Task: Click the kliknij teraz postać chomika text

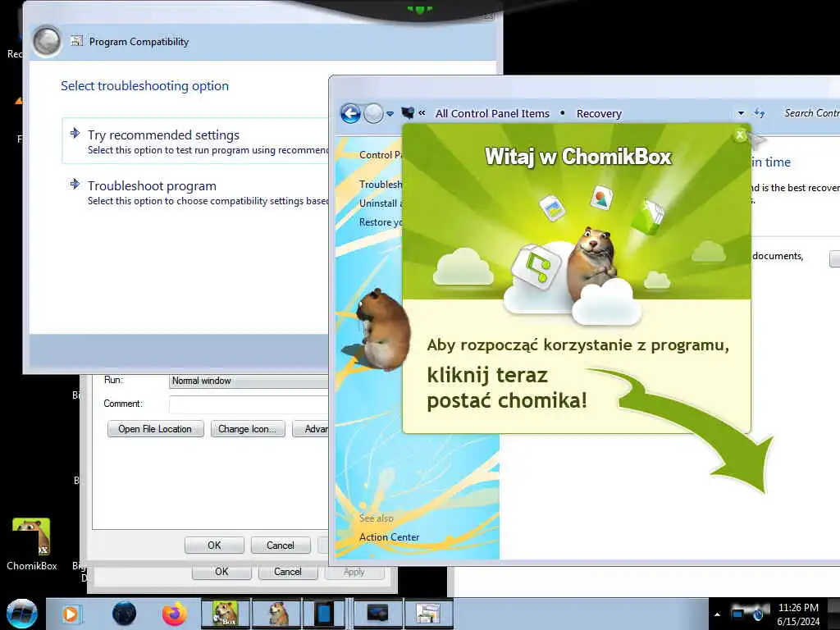Action: pos(507,388)
